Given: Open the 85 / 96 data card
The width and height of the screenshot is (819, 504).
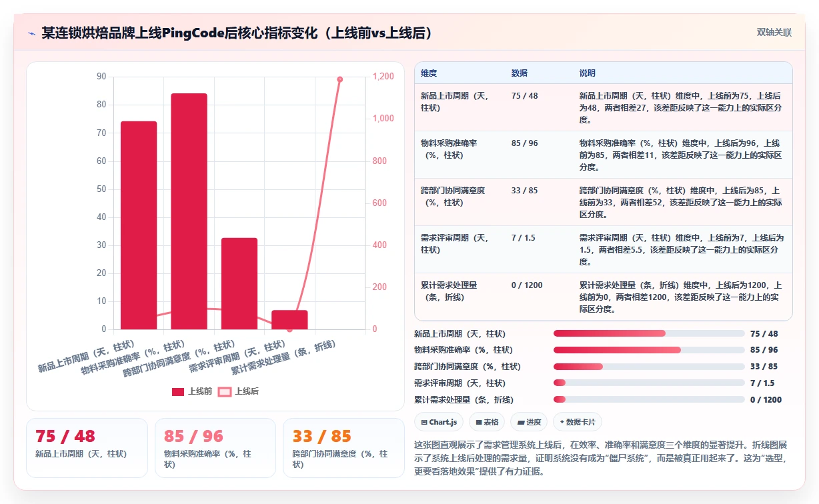Looking at the screenshot, I should point(215,448).
